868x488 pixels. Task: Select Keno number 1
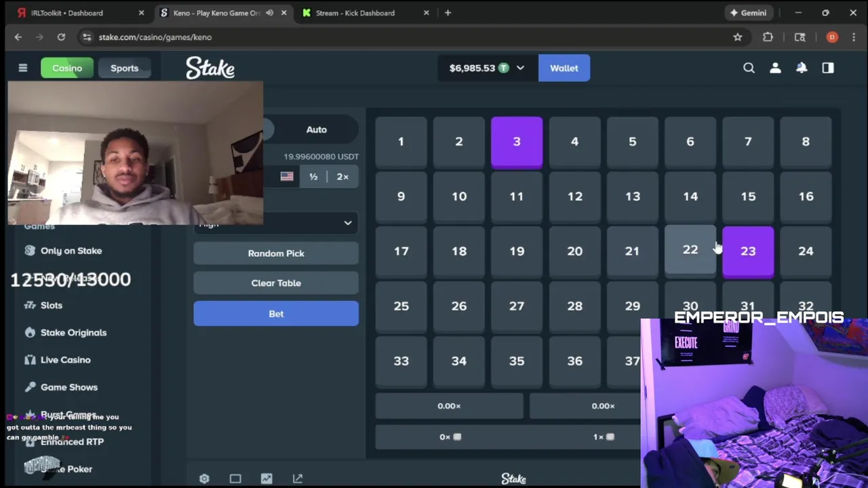pos(401,142)
